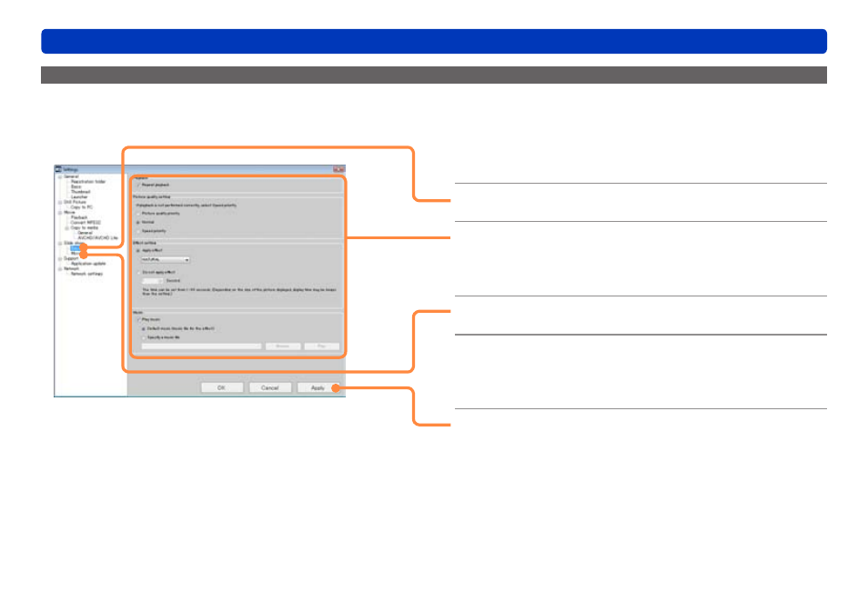Select Specify a music file option
The image size is (868, 612).
(144, 337)
